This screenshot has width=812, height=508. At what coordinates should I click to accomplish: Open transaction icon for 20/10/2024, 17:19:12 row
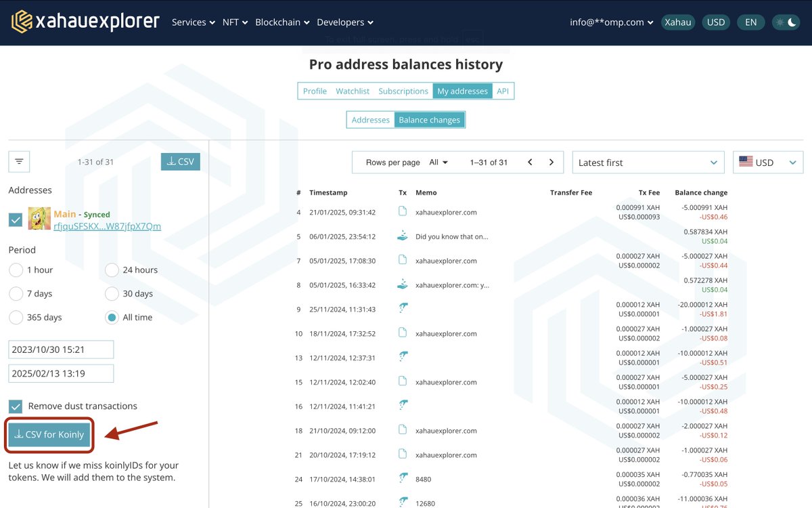(x=403, y=454)
